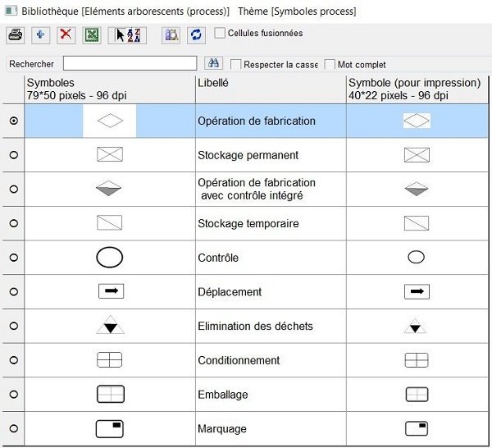Screen dimensions: 492x448
Task: Refresh the list with the blue arrows icon
Action: (197, 34)
